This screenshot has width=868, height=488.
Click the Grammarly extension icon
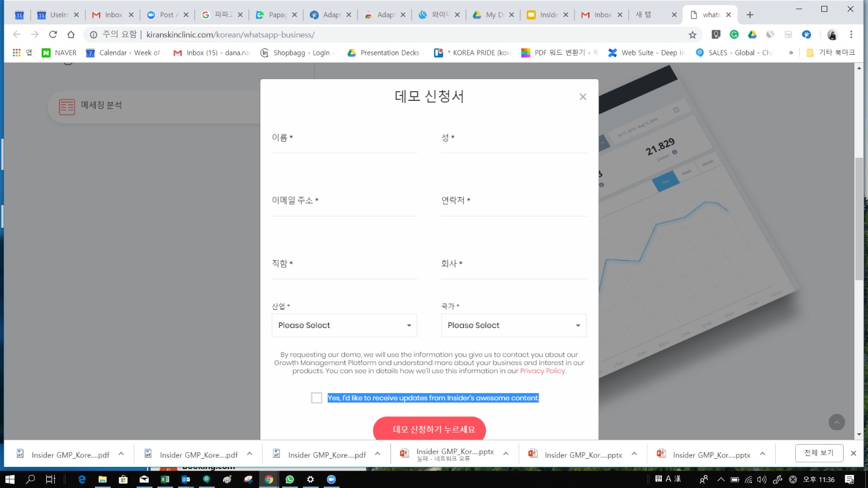pyautogui.click(x=734, y=35)
